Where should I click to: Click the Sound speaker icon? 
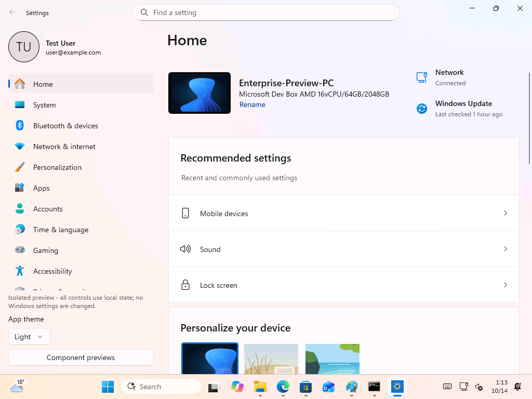(x=185, y=249)
